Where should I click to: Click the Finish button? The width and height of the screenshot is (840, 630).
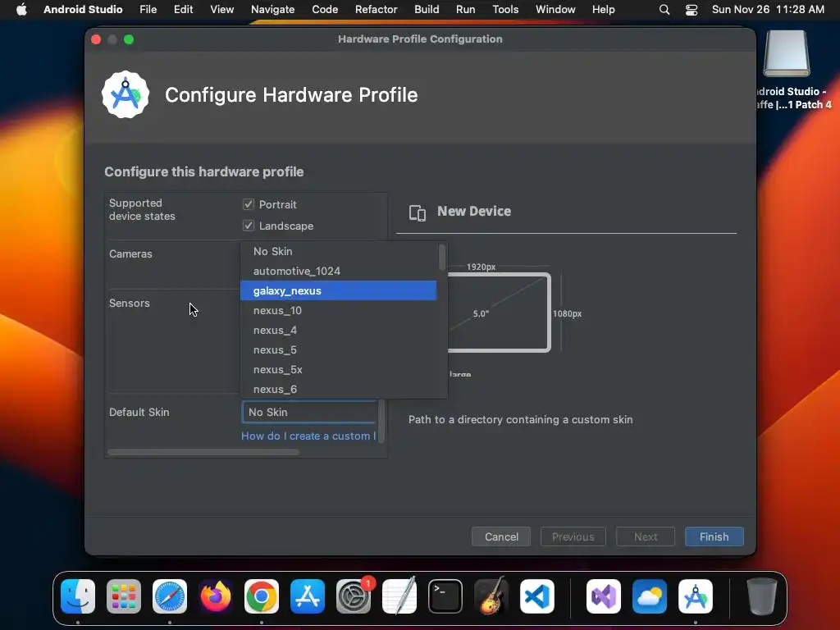pyautogui.click(x=714, y=536)
